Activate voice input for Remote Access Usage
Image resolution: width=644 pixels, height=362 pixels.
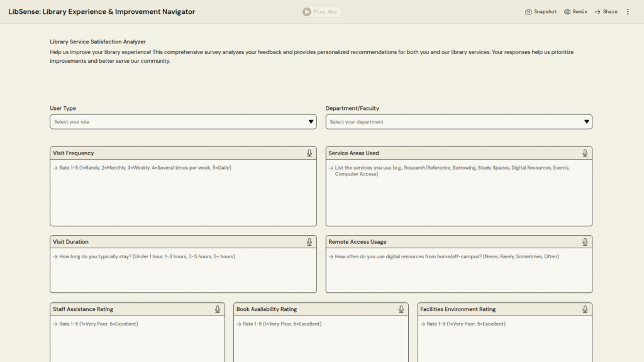click(x=585, y=242)
